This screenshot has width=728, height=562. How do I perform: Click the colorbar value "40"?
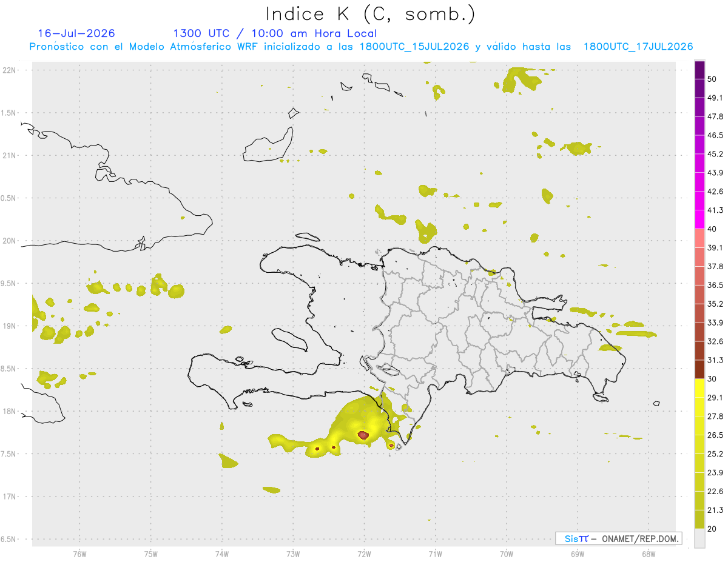712,229
